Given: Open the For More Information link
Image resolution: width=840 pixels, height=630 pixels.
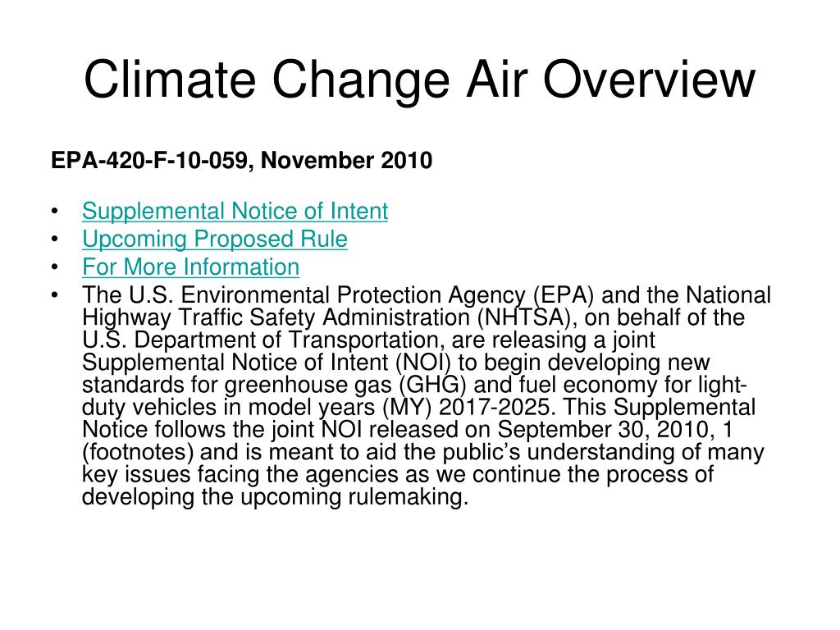Looking at the screenshot, I should click(x=190, y=267).
